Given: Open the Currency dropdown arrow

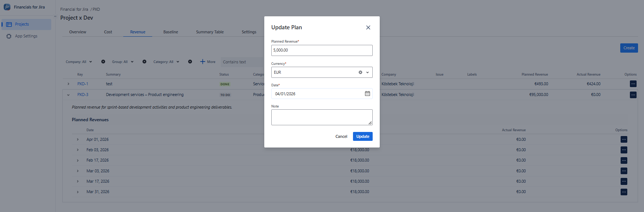Looking at the screenshot, I should pyautogui.click(x=367, y=72).
